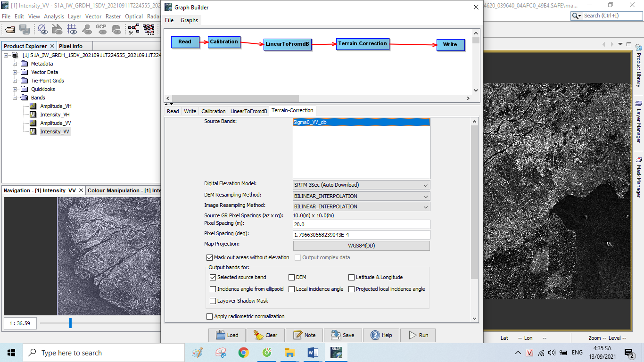Toggle the world map overlay icon
This screenshot has height=362, width=644.
pyautogui.click(x=116, y=30)
